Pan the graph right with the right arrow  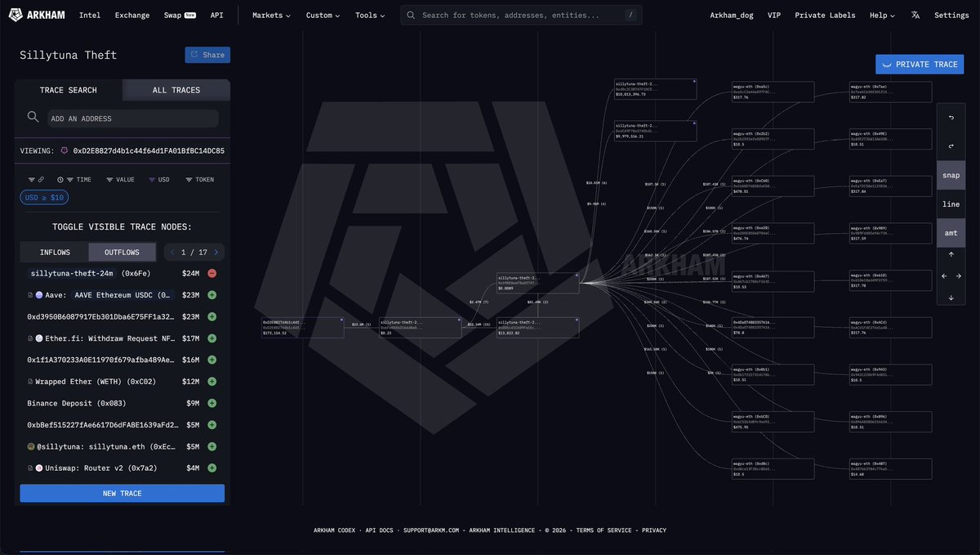pyautogui.click(x=958, y=276)
